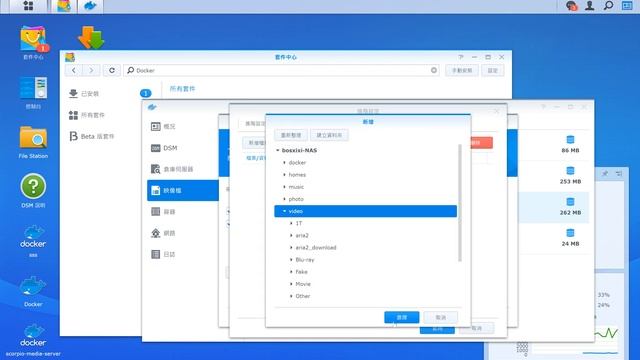The image size is (640, 360).
Task: Click Settings button in Package Center
Action: coord(493,70)
